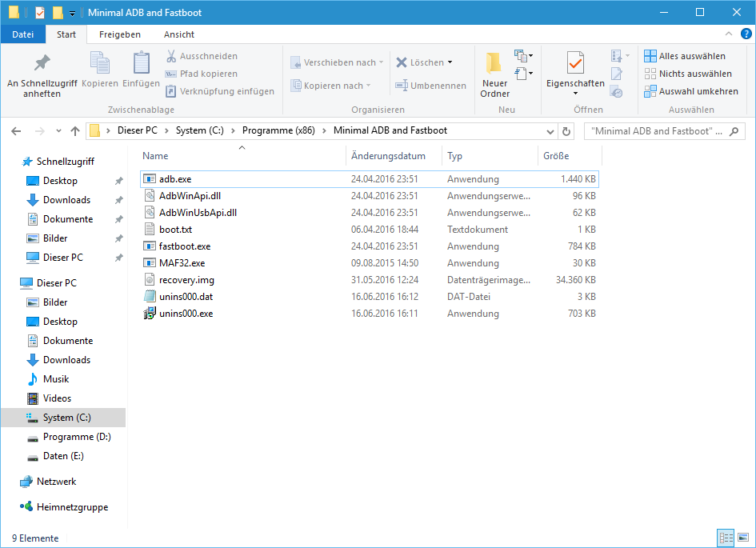
Task: Switch to the Freigeben tab
Action: pos(119,34)
